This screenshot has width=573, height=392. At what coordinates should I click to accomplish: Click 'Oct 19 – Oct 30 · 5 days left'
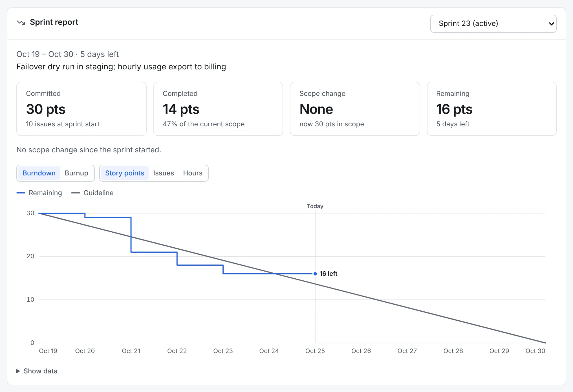tap(68, 54)
